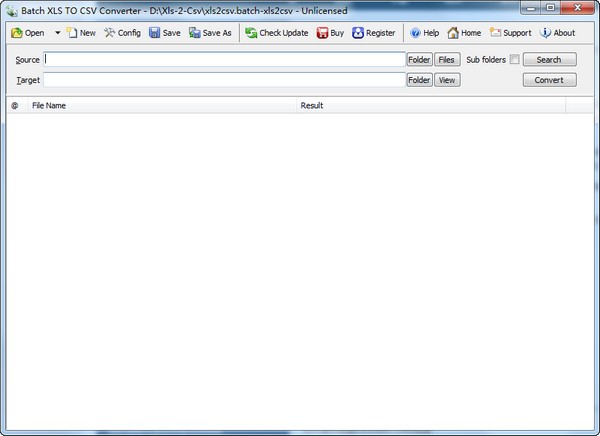This screenshot has width=600, height=436.
Task: Open the Support mail icon
Action: coord(495,33)
